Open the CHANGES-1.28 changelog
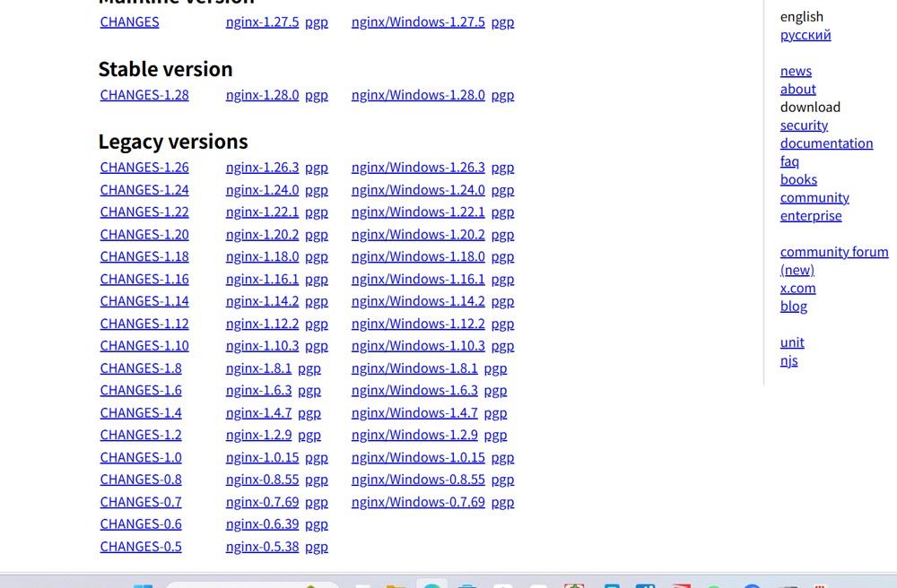 tap(144, 94)
